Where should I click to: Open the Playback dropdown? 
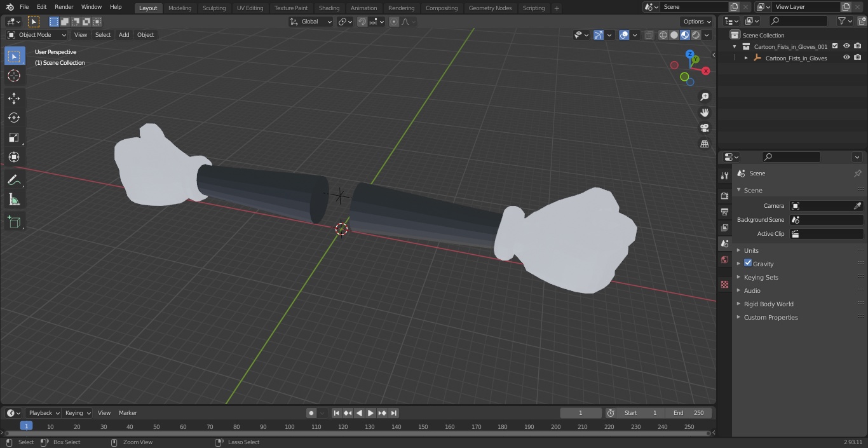click(x=44, y=413)
